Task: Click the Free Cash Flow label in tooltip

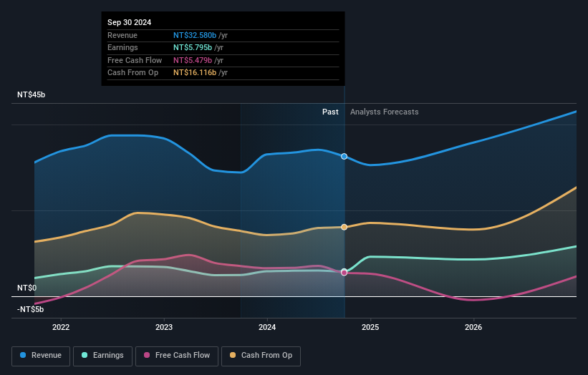Action: click(x=135, y=60)
